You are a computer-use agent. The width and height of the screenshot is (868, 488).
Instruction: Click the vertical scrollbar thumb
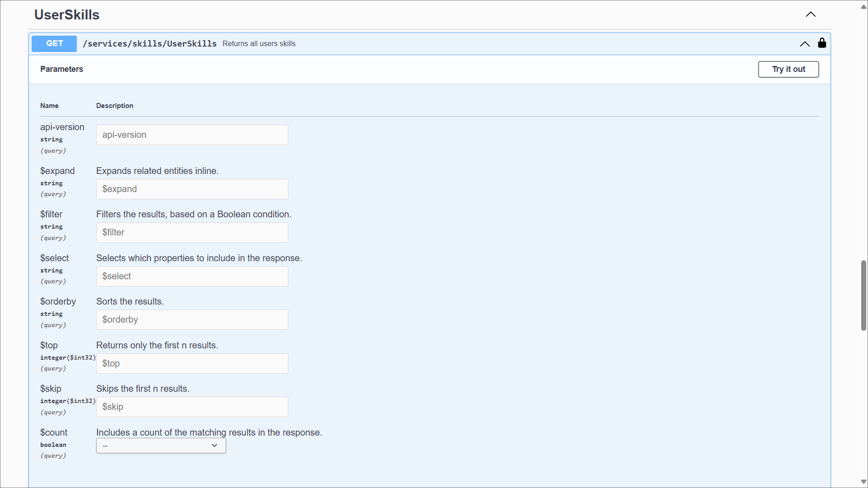(863, 296)
